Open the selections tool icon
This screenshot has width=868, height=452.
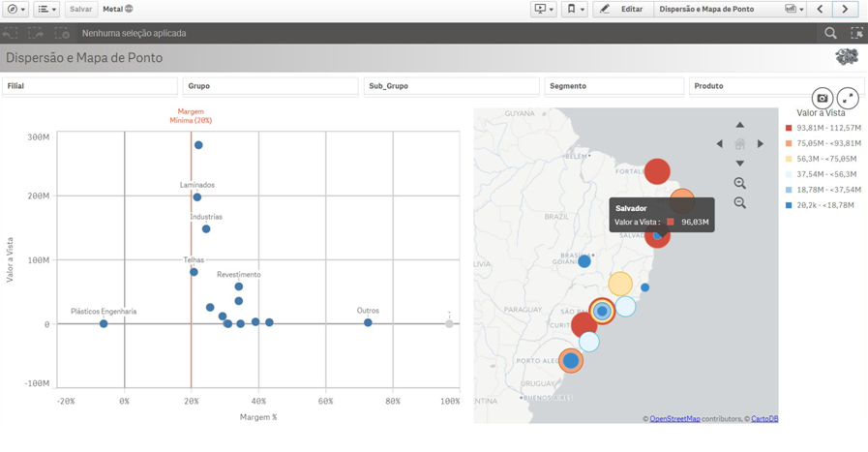(x=856, y=33)
